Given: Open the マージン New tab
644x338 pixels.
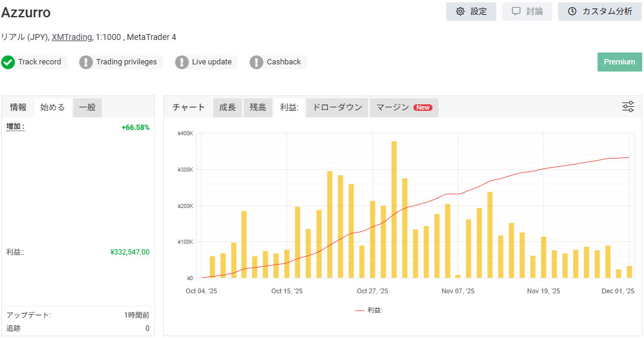Looking at the screenshot, I should 404,107.
